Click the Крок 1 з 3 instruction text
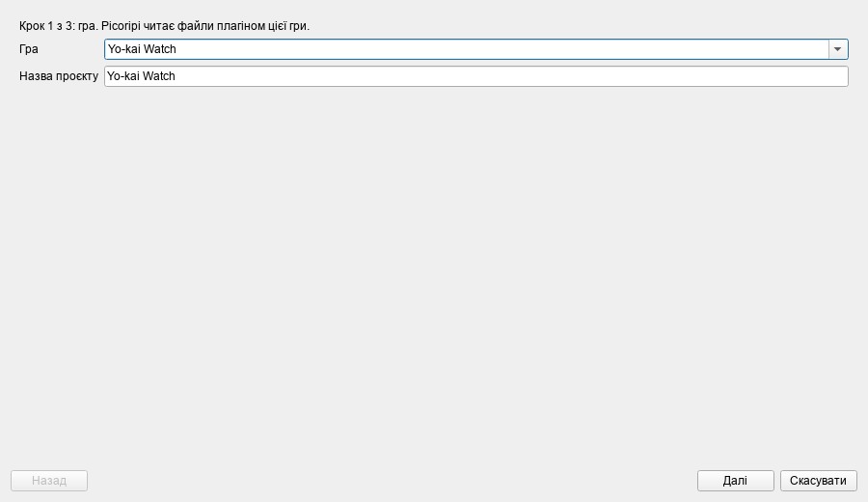The image size is (868, 502). [x=164, y=26]
